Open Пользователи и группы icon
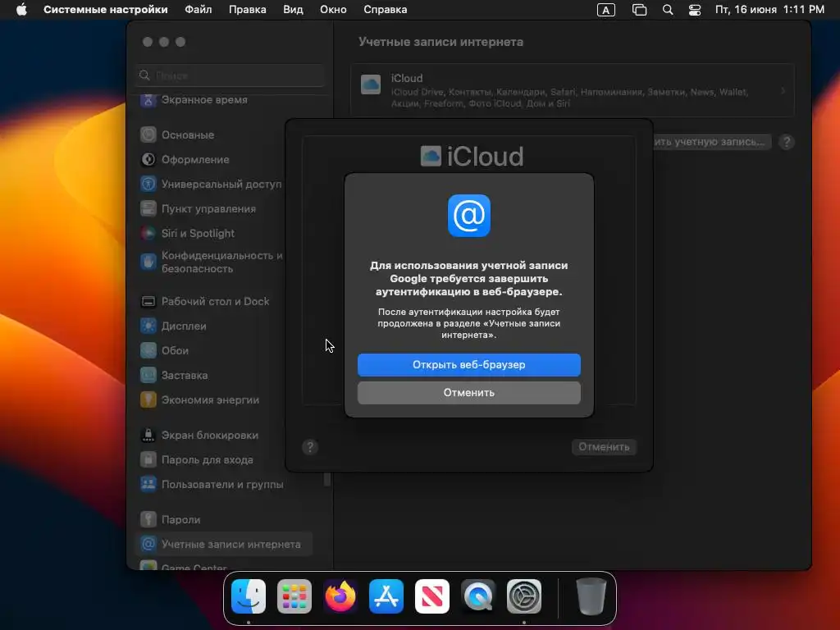The image size is (840, 630). (148, 485)
